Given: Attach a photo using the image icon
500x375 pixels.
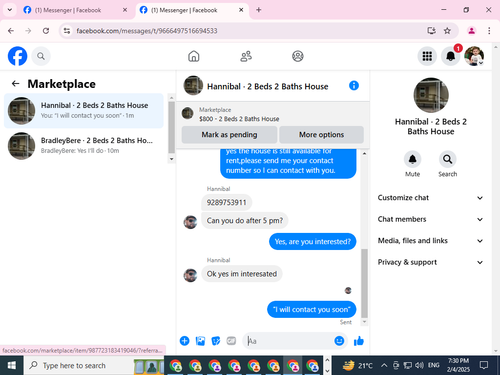Looking at the screenshot, I should (200, 341).
